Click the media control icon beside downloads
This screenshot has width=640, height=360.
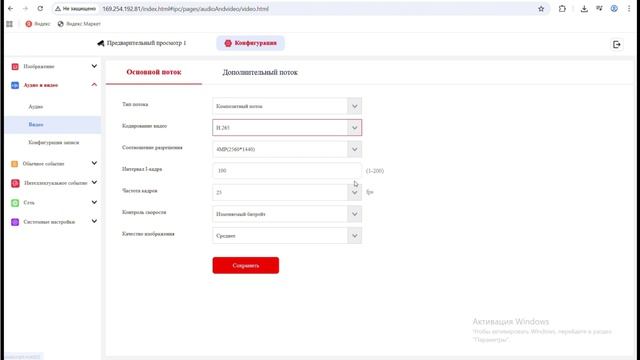(599, 9)
